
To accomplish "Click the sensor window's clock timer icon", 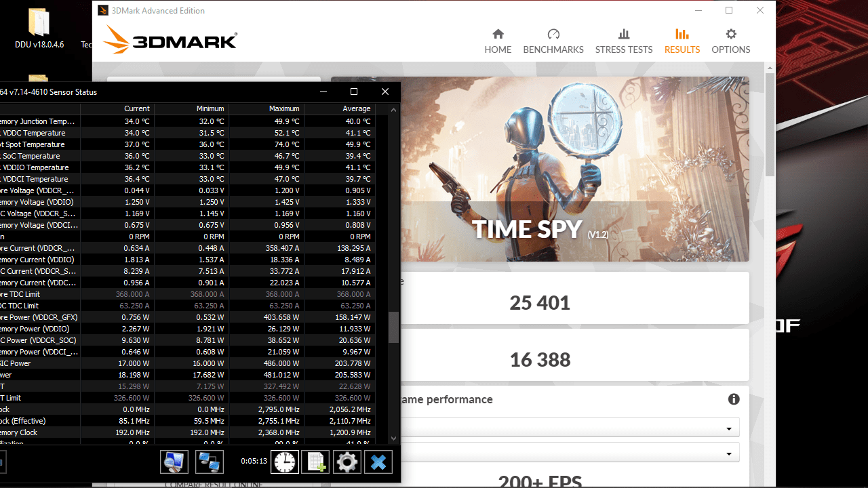I will pyautogui.click(x=285, y=462).
